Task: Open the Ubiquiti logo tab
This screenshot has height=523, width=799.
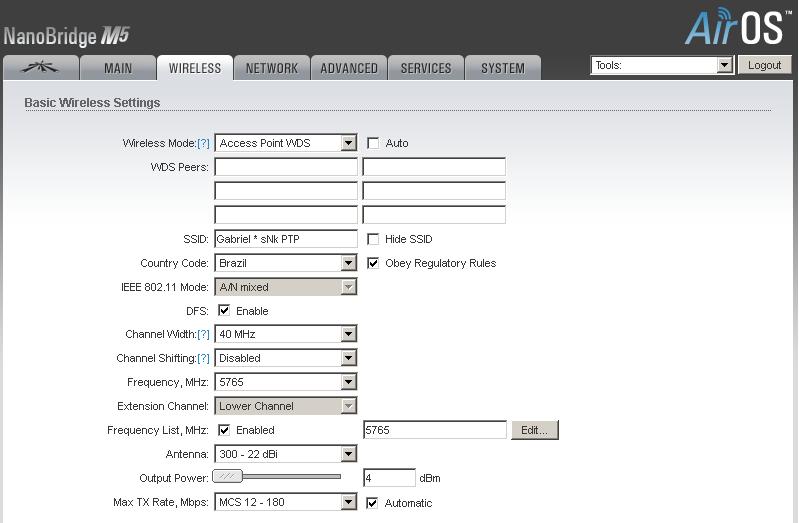Action: [x=41, y=68]
